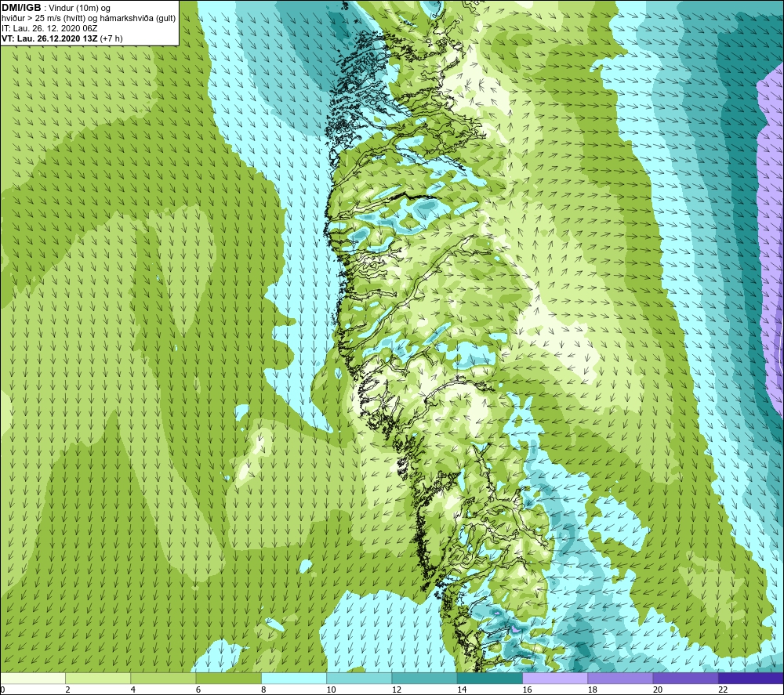Click the scale label "16"
Image resolution: width=784 pixels, height=695 pixels.
tap(527, 690)
